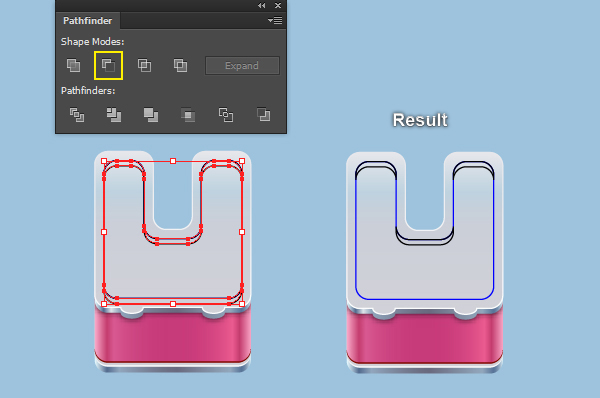Collapse the panel with double-arrow icon

coord(261,5)
